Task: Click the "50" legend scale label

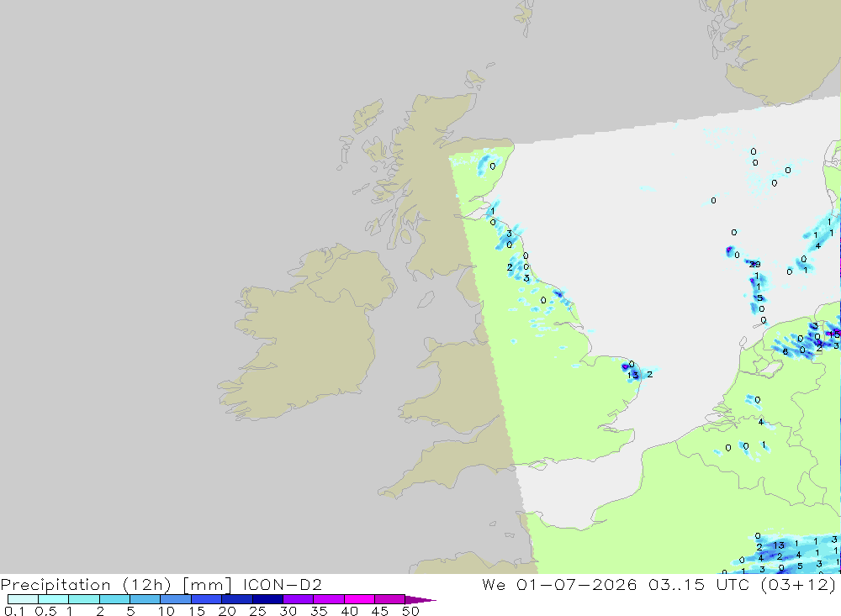Action: 410,611
